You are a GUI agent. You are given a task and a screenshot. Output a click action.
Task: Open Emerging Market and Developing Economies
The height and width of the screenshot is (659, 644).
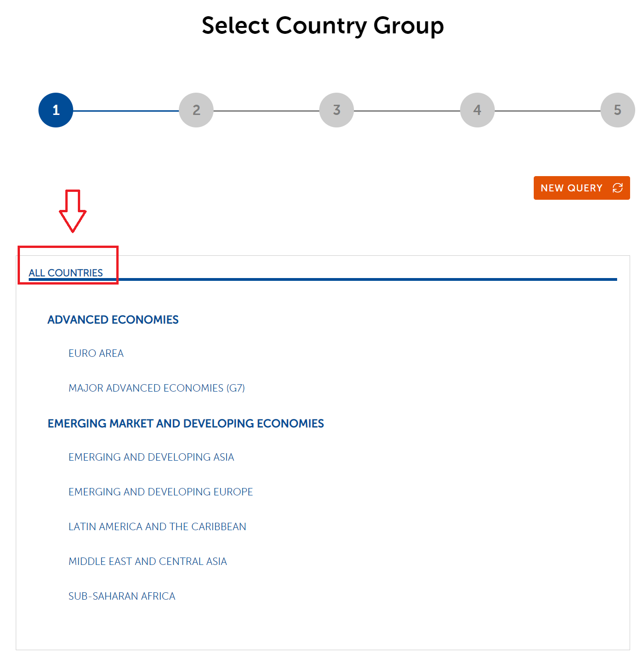pyautogui.click(x=186, y=424)
